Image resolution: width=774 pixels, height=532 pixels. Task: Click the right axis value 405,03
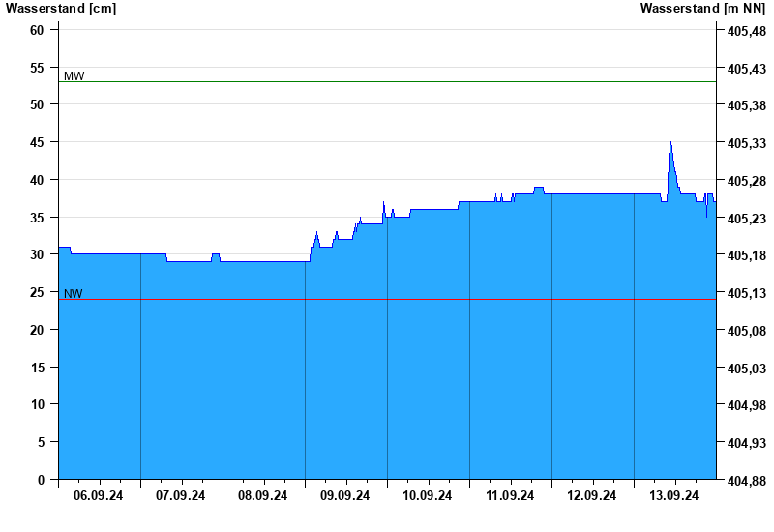click(x=747, y=369)
